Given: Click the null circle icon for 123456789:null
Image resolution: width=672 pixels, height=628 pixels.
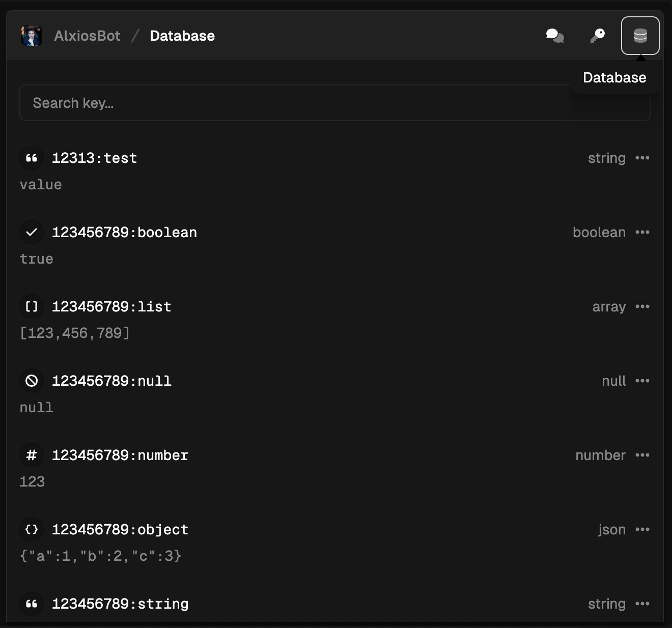Looking at the screenshot, I should click(x=32, y=381).
